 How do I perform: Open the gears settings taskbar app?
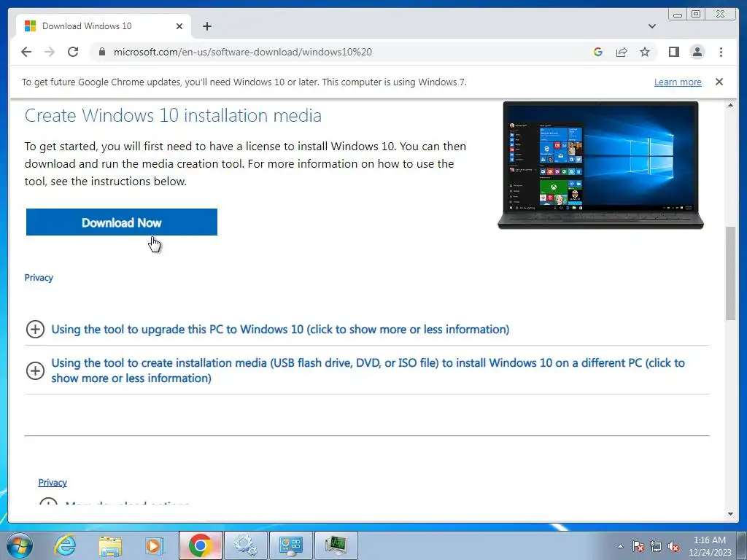tap(245, 545)
